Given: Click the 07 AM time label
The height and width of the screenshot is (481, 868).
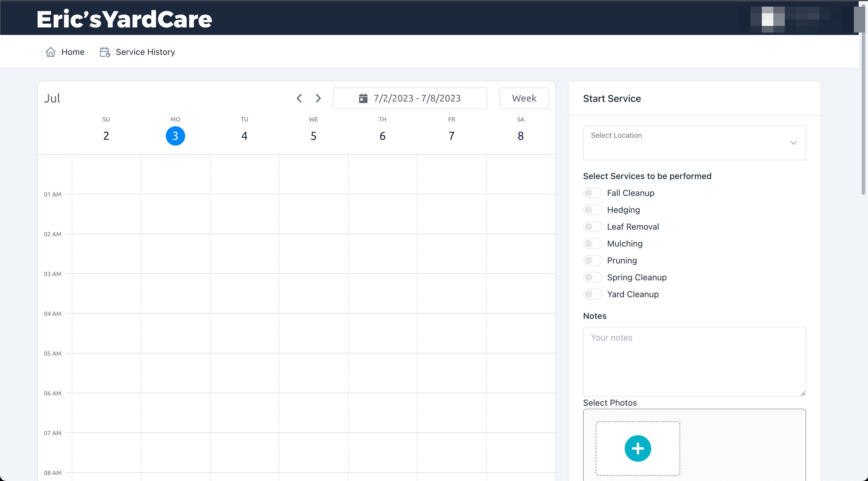Looking at the screenshot, I should 52,433.
